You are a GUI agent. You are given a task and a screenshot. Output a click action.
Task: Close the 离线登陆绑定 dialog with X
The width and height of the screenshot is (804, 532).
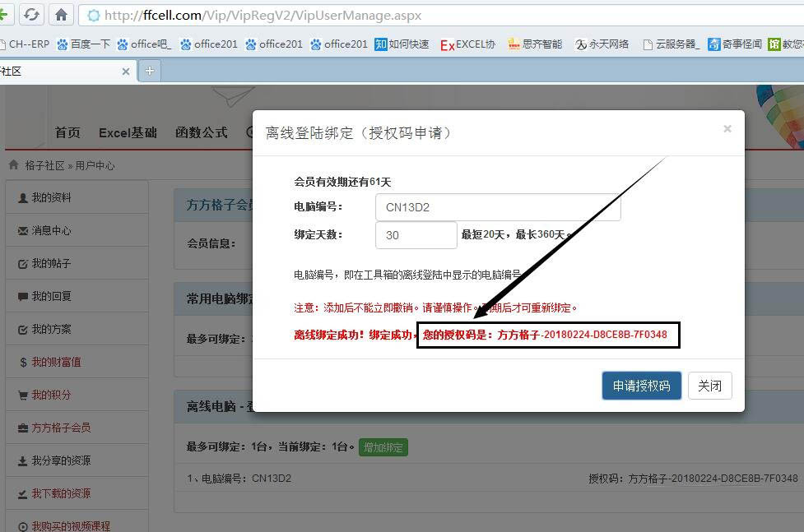click(727, 128)
